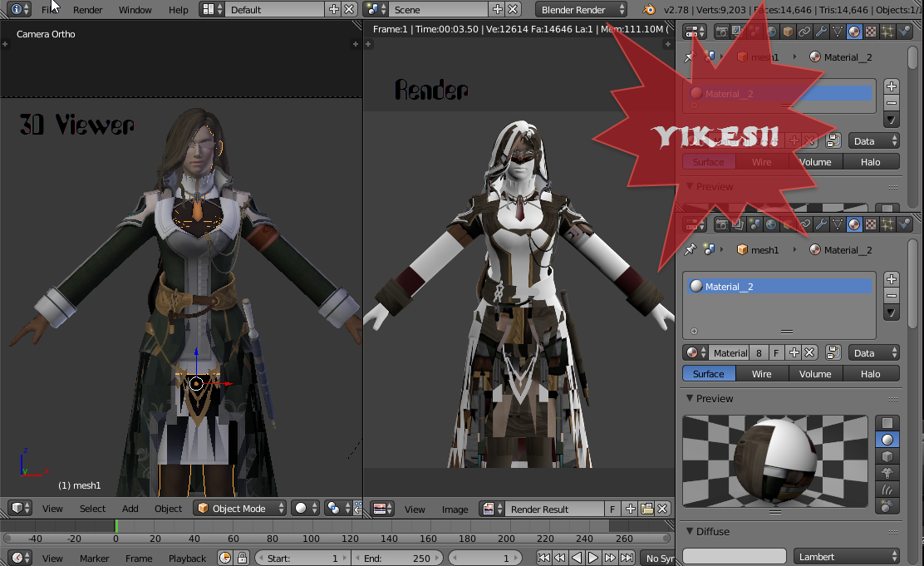Unlink Render Result image with X icon

662,509
